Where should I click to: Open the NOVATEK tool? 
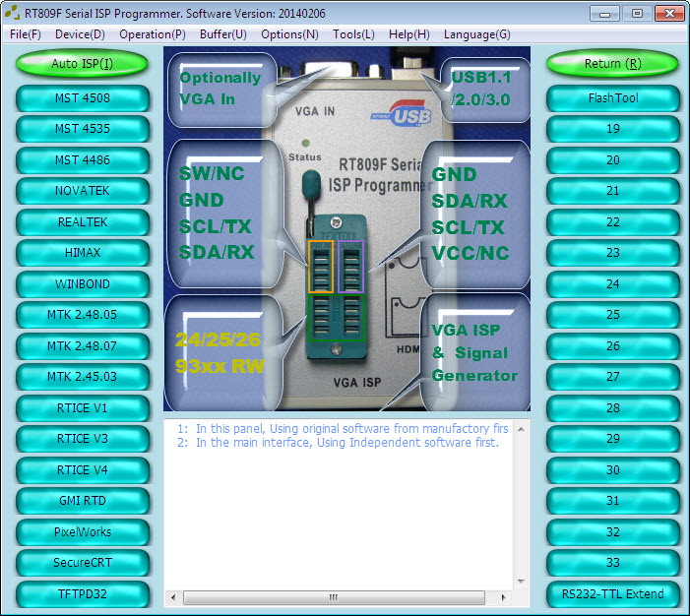click(x=83, y=191)
